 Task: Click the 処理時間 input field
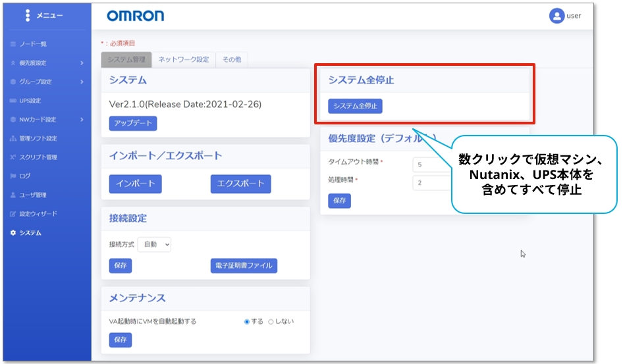pos(432,183)
